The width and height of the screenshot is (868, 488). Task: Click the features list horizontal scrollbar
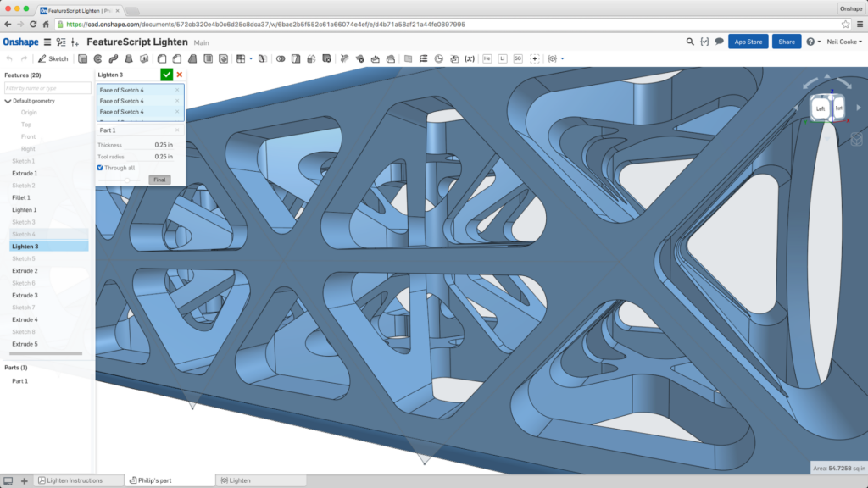(46, 353)
